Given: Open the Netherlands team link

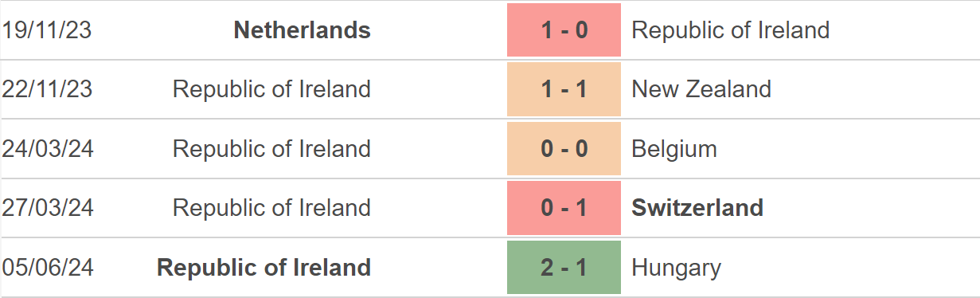Looking at the screenshot, I should [x=303, y=30].
